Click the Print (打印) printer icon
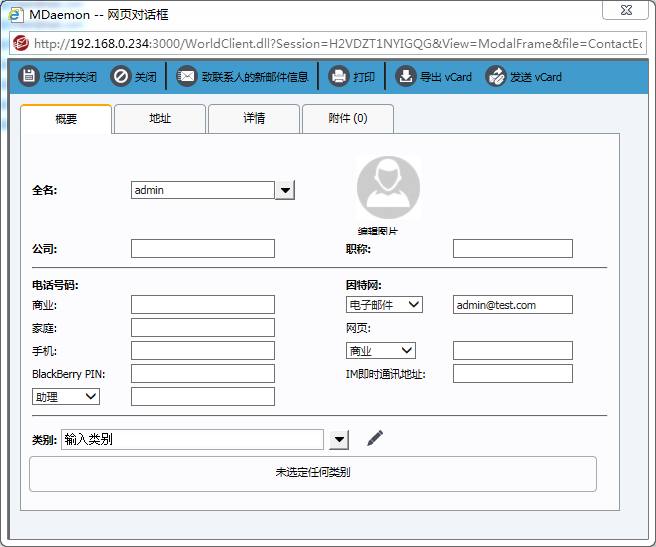Viewport: 656px width, 547px height. tap(339, 77)
